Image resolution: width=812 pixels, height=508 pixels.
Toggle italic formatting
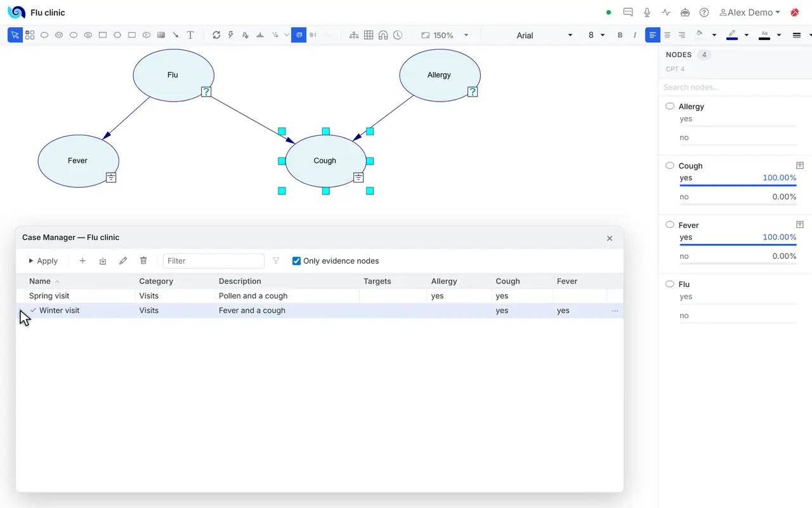click(x=635, y=36)
